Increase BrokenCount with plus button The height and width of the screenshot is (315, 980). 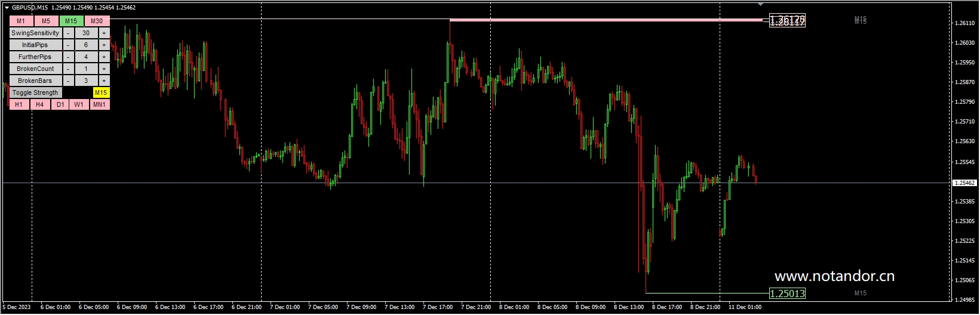tap(104, 69)
